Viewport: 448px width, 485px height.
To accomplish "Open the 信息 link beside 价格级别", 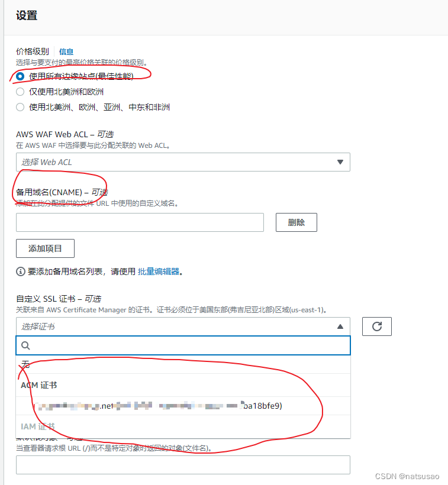I will click(66, 51).
